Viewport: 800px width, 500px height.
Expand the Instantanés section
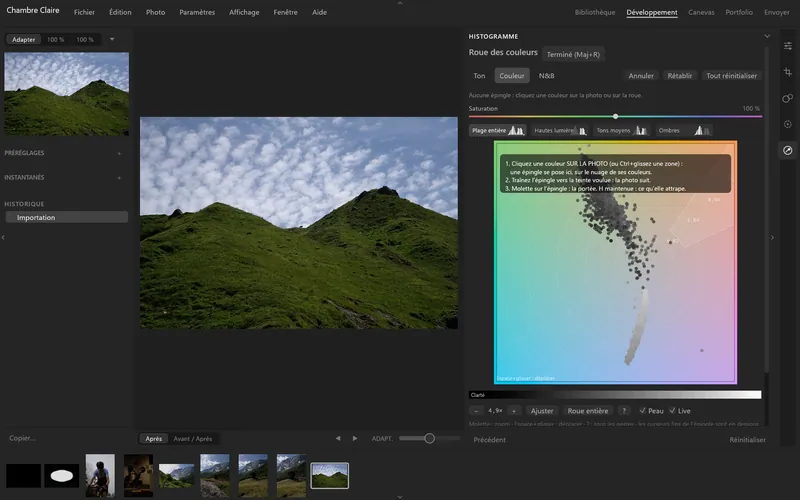click(x=24, y=178)
